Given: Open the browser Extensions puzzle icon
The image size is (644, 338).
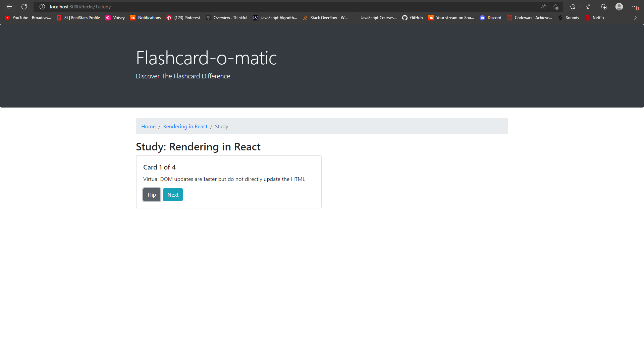Looking at the screenshot, I should click(x=573, y=7).
